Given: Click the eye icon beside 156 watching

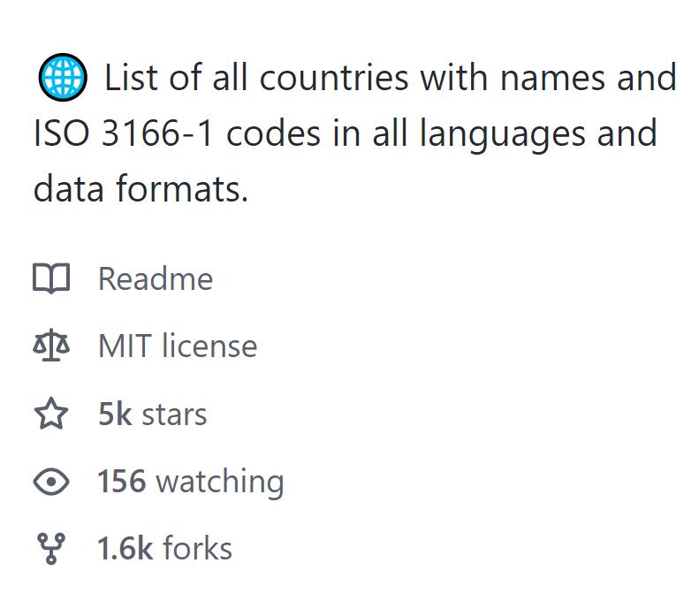Looking at the screenshot, I should pyautogui.click(x=51, y=482).
